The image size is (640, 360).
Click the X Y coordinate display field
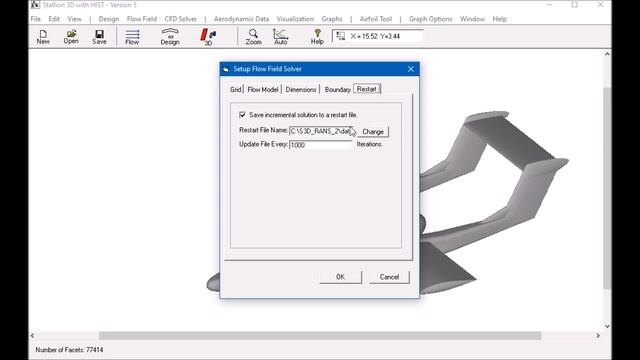(378, 36)
